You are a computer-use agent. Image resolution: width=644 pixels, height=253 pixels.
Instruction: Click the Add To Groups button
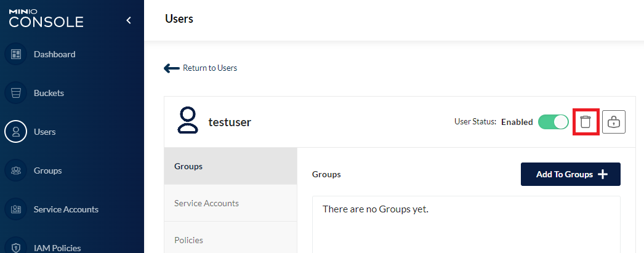click(x=571, y=174)
